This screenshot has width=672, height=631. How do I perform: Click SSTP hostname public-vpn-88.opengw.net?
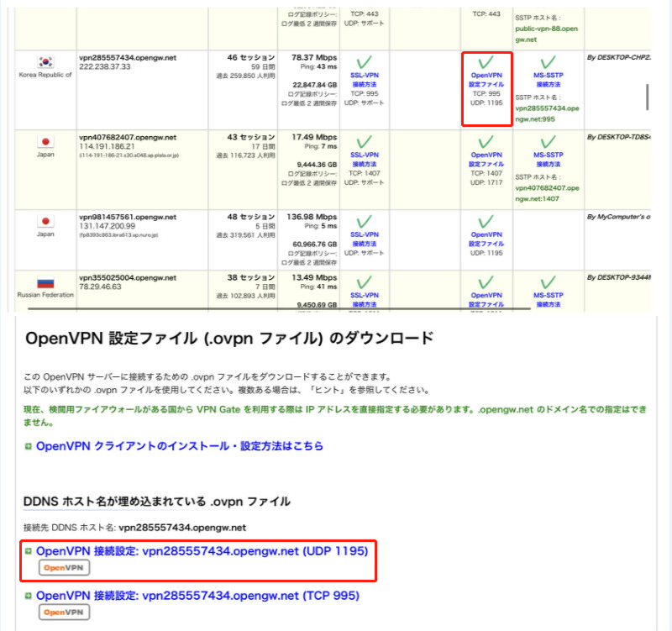(x=547, y=34)
